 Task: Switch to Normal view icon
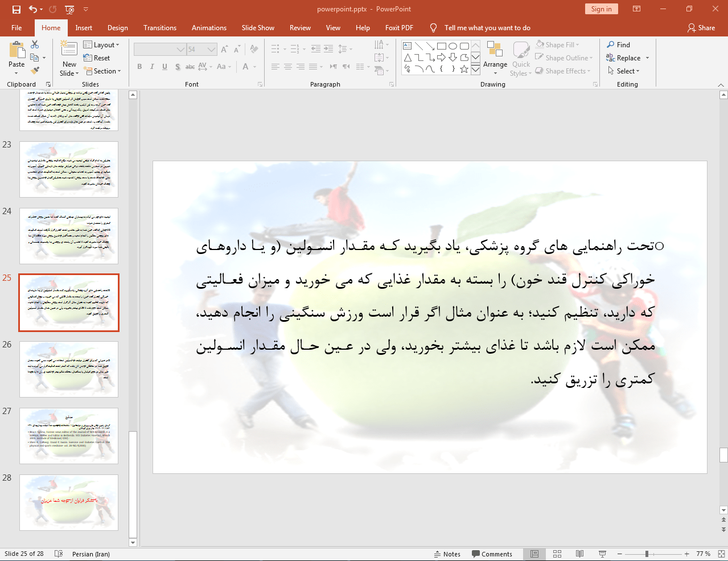534,554
